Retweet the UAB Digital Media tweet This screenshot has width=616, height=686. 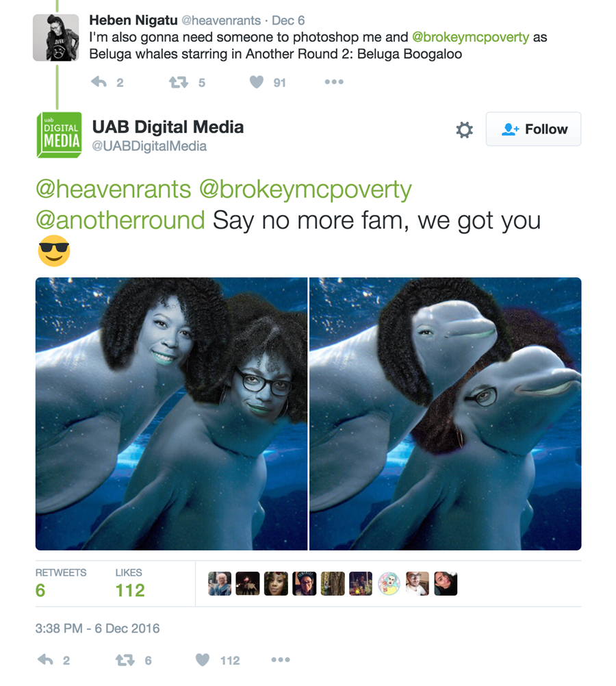[125, 660]
